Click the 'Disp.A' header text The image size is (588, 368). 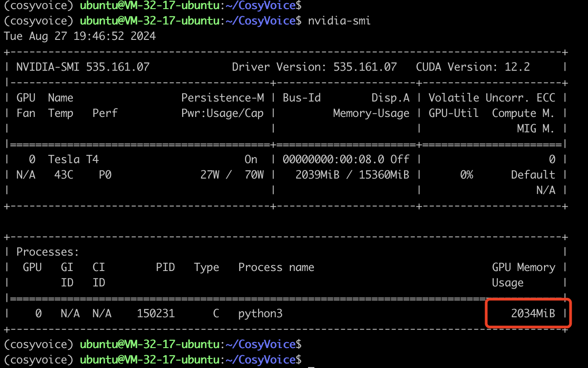click(390, 98)
